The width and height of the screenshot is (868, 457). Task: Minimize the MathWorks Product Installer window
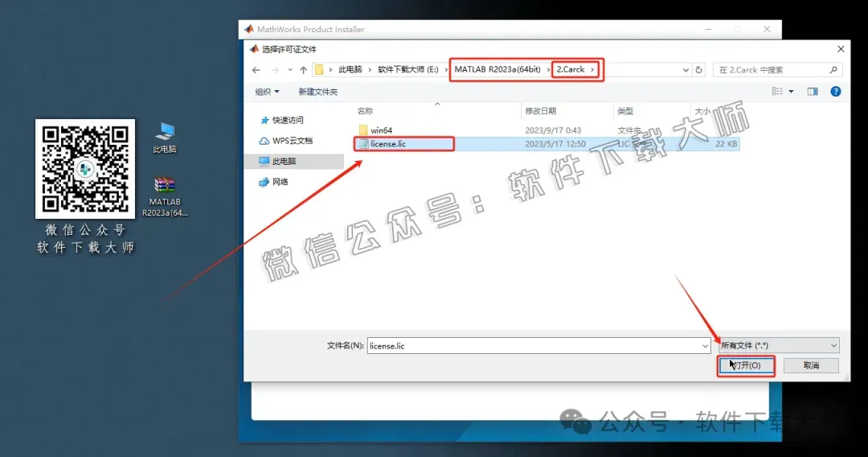tap(709, 29)
